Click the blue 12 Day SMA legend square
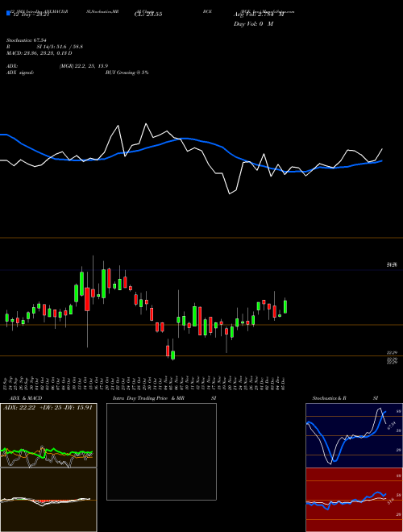This screenshot has width=403, height=532. [8, 13]
